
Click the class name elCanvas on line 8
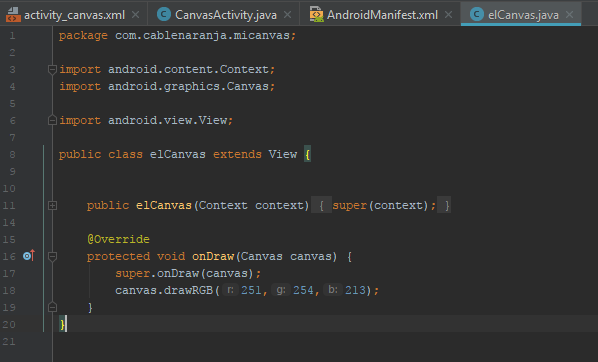click(178, 154)
